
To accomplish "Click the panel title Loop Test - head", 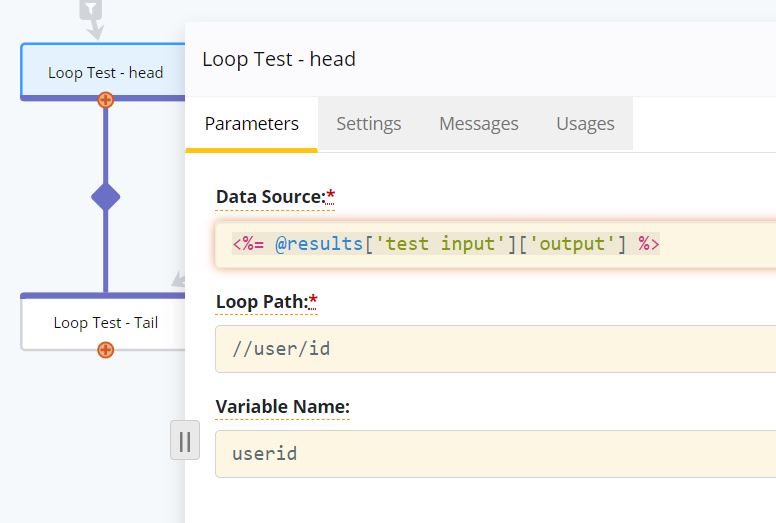I will click(x=279, y=59).
